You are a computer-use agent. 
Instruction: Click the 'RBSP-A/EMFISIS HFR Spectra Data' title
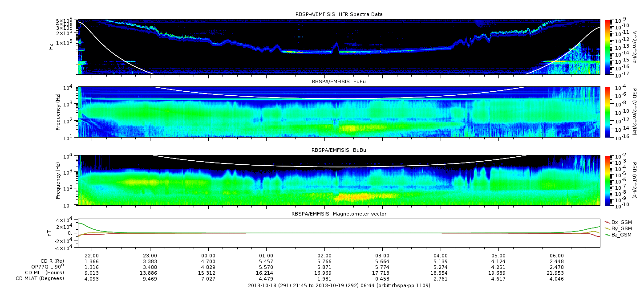[x=339, y=14]
